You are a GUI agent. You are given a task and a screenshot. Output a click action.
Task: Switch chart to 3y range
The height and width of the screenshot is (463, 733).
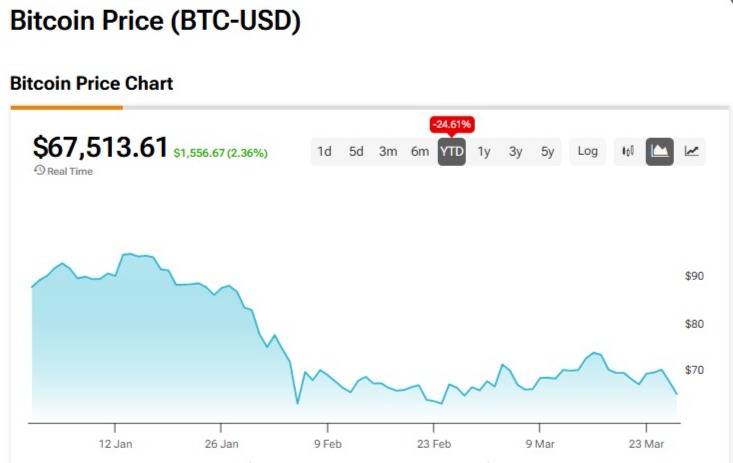tap(516, 152)
